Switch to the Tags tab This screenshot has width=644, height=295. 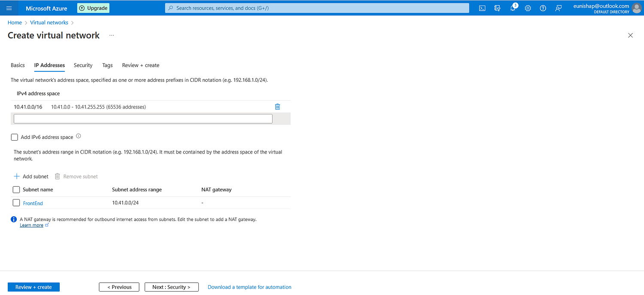tap(107, 65)
